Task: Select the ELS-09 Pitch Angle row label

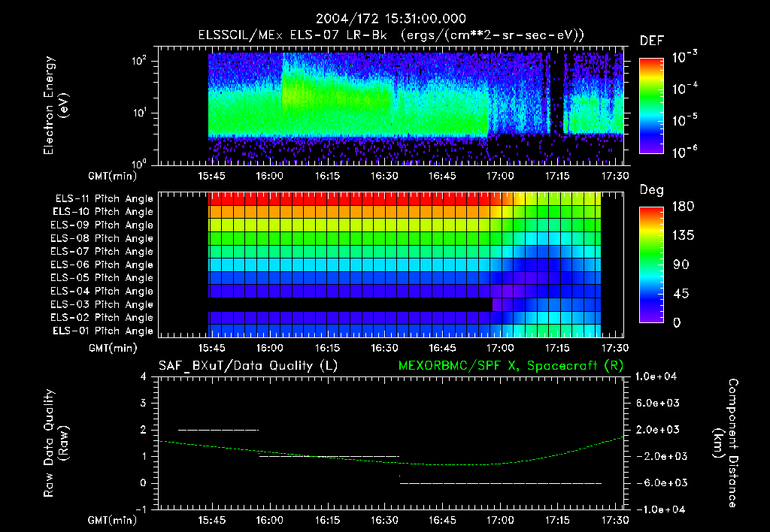Action: pos(102,225)
